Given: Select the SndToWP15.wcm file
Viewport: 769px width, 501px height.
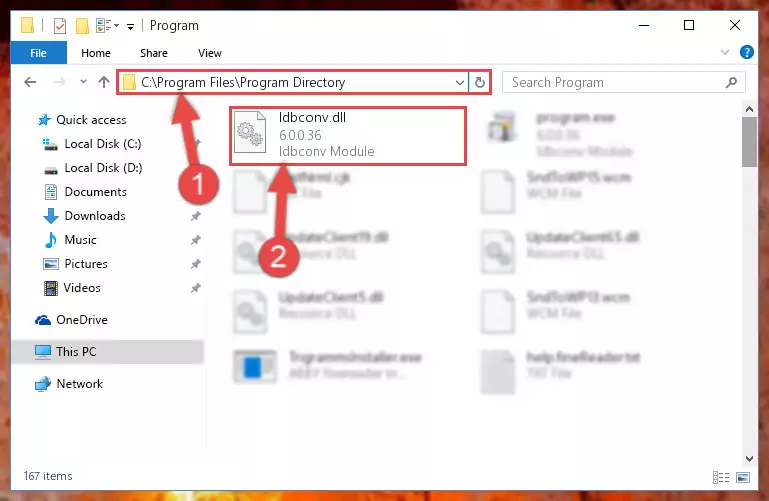Looking at the screenshot, I should (x=557, y=191).
